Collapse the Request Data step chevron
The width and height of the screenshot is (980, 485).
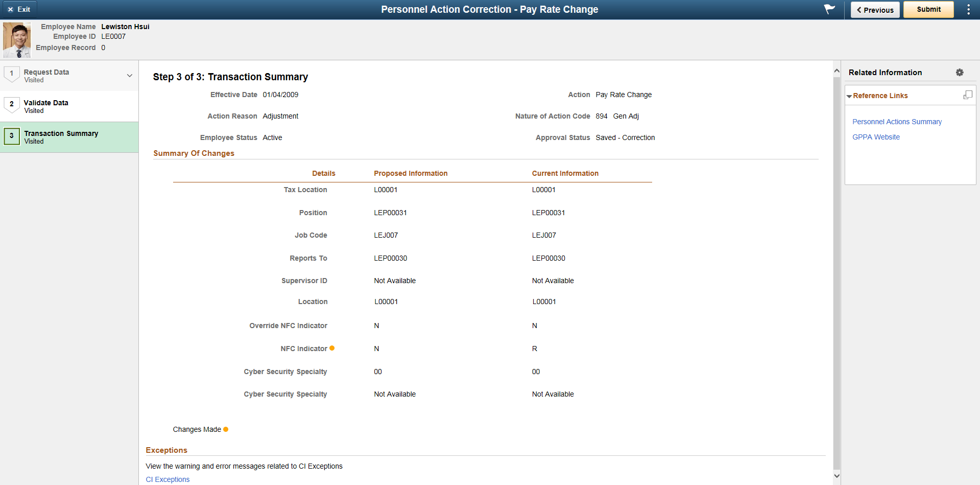point(129,75)
